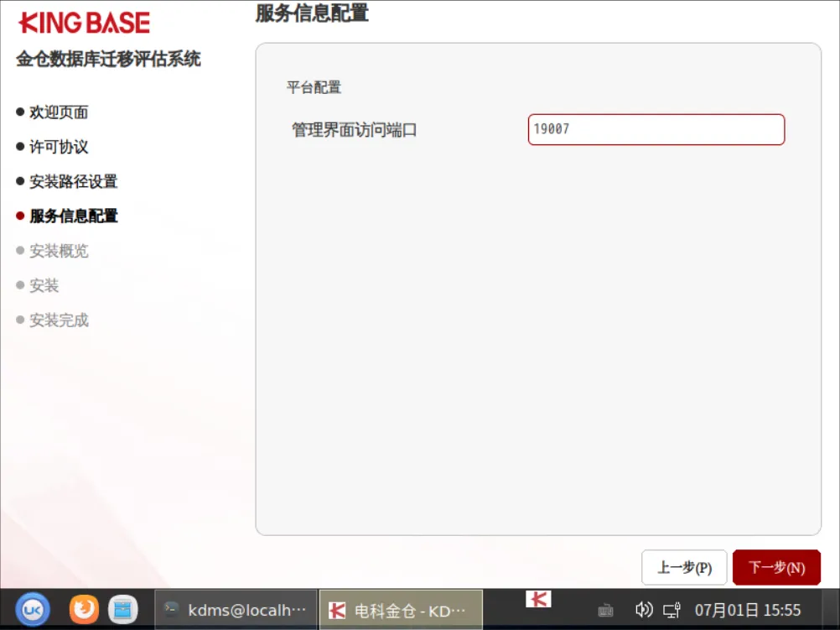Launch Firefox browser from taskbar

(x=84, y=610)
